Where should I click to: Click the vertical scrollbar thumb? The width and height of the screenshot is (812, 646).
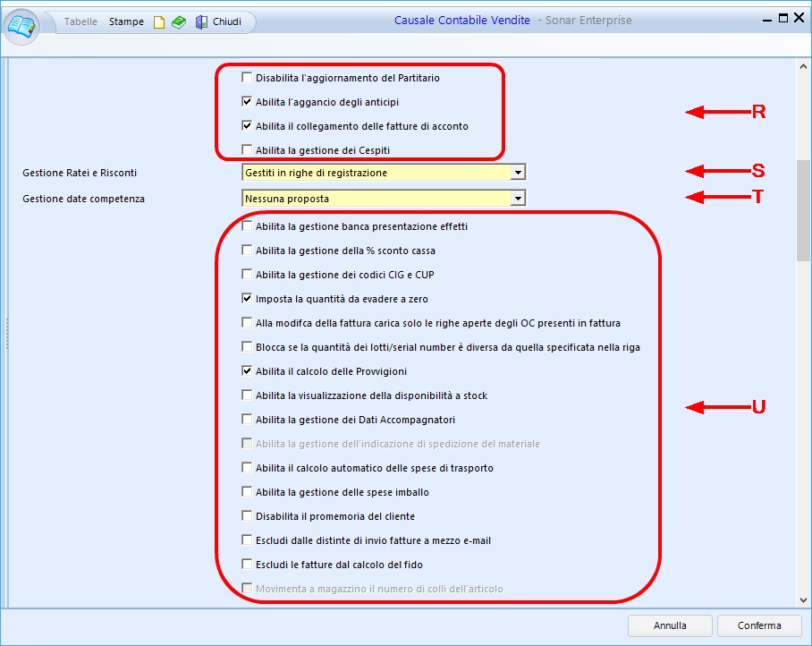(x=803, y=210)
